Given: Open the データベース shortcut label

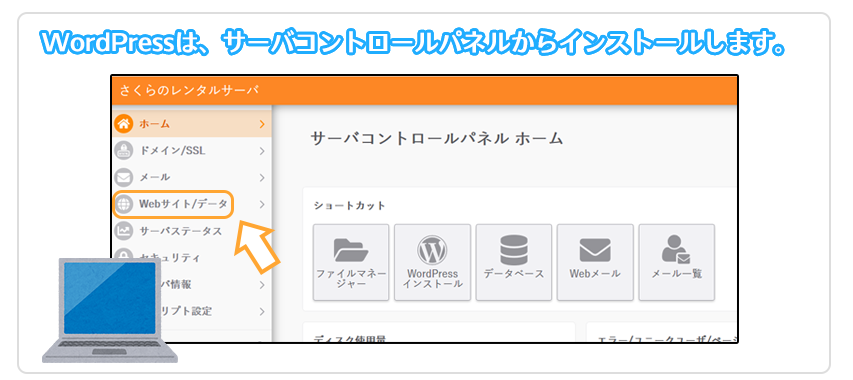Looking at the screenshot, I should (514, 273).
